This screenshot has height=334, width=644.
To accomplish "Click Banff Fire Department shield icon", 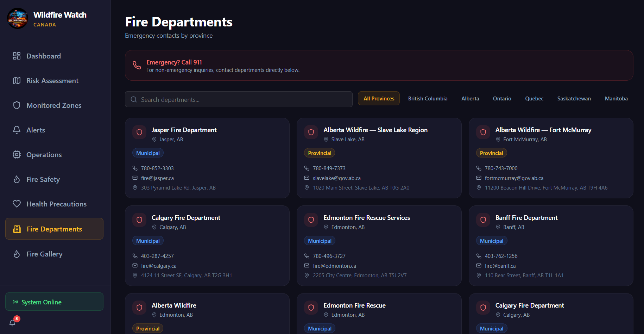I will click(483, 220).
